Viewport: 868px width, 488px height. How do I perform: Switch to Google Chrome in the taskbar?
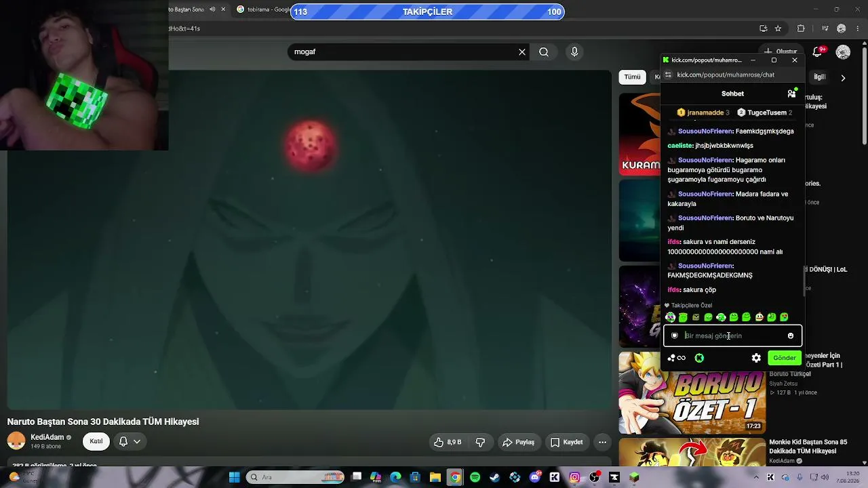[x=455, y=477]
